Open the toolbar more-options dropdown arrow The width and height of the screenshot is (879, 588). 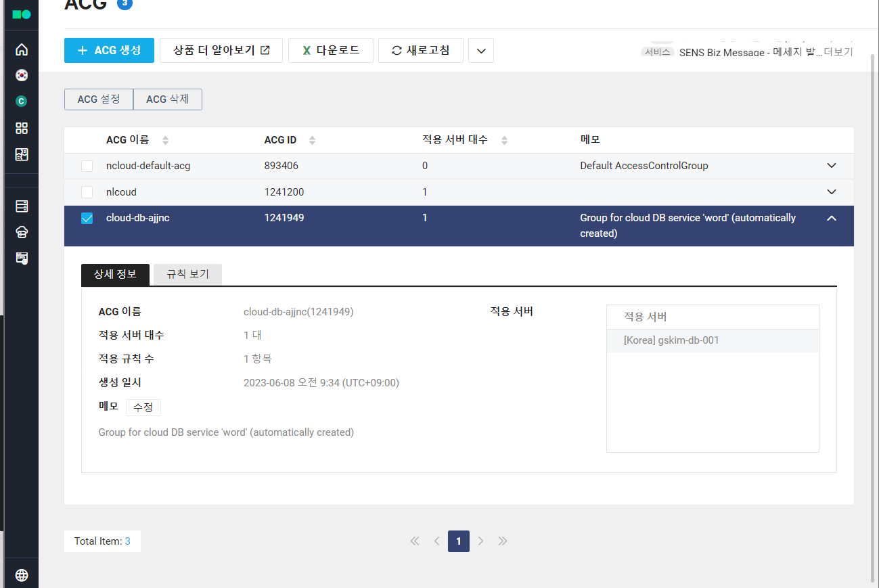pos(481,51)
